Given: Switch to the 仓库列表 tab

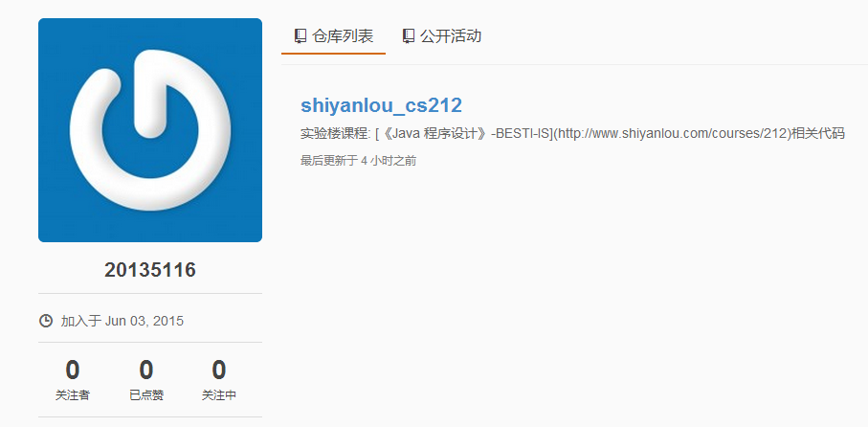Looking at the screenshot, I should coord(333,36).
